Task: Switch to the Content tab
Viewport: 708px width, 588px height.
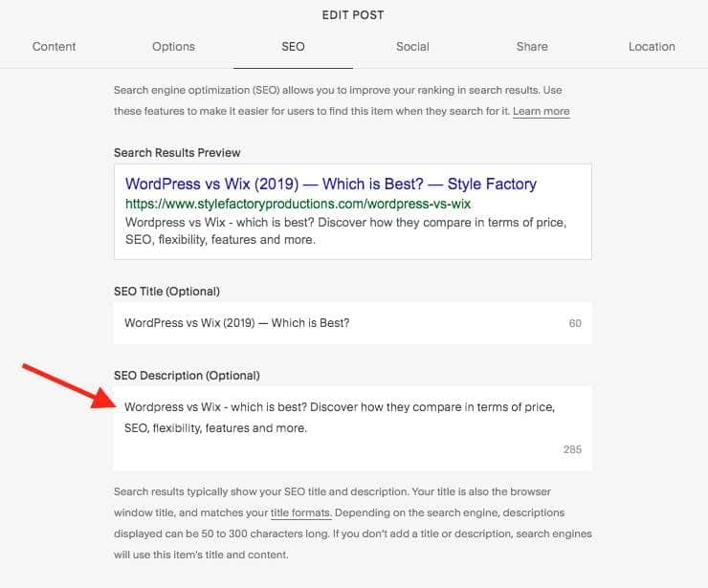Action: [54, 47]
